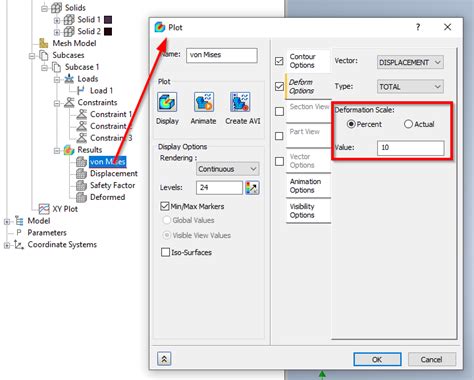This screenshot has width=474, height=380.
Task: Click the Solid 2 cube icon
Action: [x=69, y=31]
